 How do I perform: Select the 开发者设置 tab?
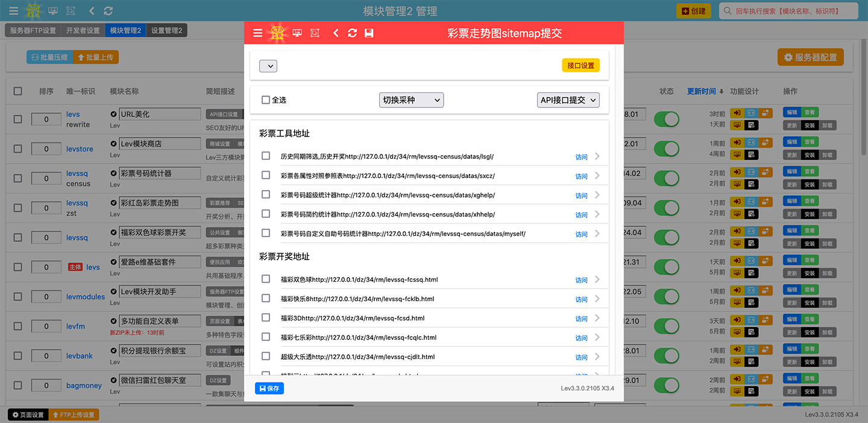pos(83,31)
